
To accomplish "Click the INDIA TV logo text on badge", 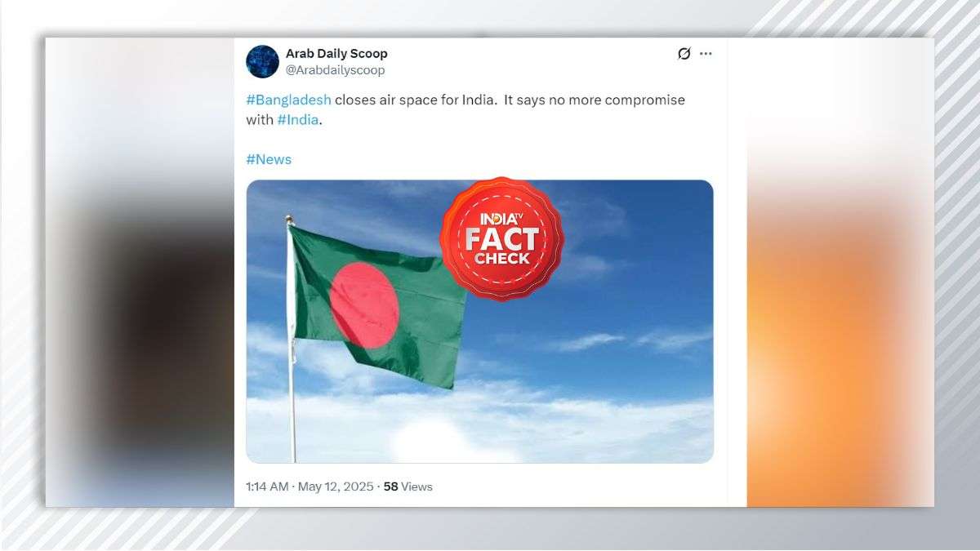I will pyautogui.click(x=501, y=219).
